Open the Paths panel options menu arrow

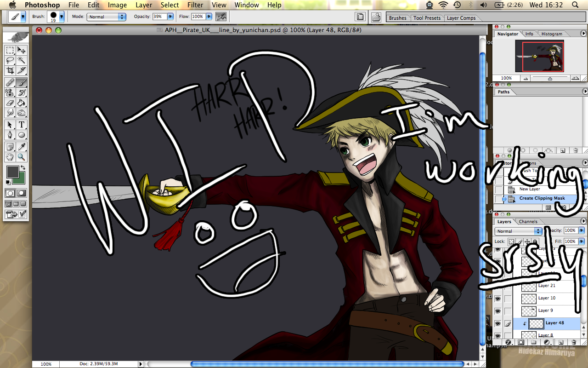point(584,92)
